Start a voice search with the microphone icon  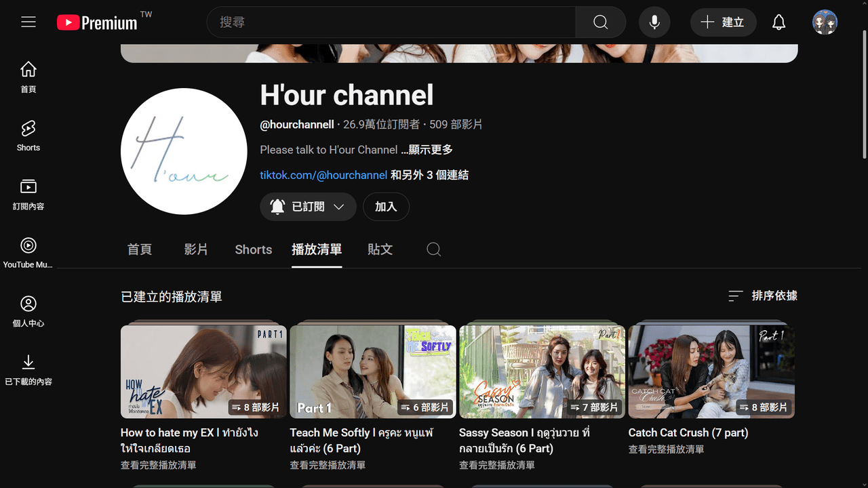(x=654, y=22)
